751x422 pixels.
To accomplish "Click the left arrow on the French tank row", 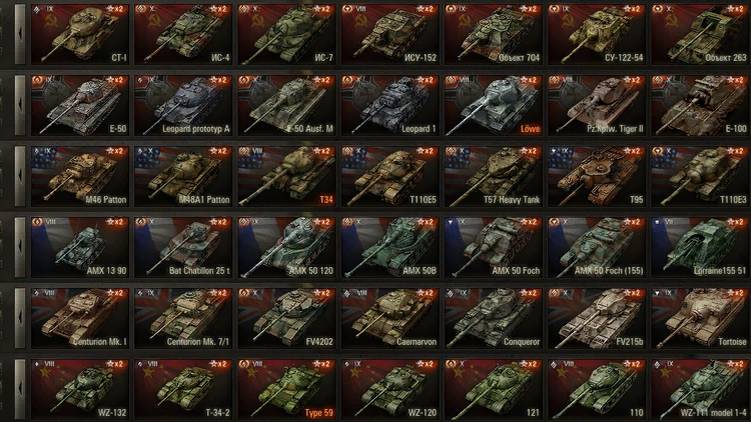I will [x=20, y=247].
